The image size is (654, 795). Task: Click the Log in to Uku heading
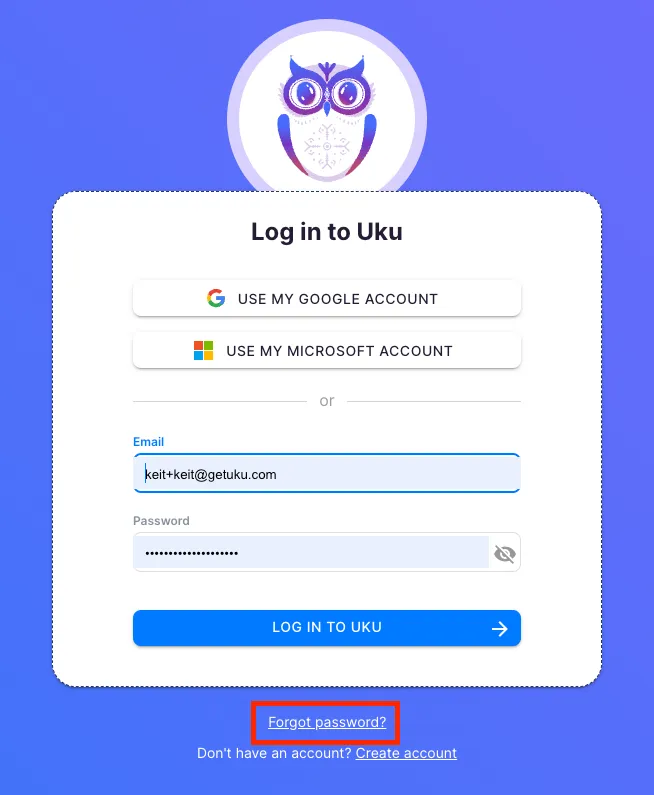pyautogui.click(x=327, y=232)
